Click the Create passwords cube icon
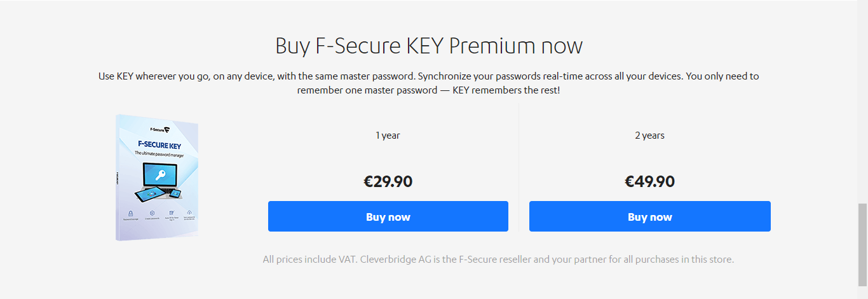The height and width of the screenshot is (299, 868). pos(153,212)
